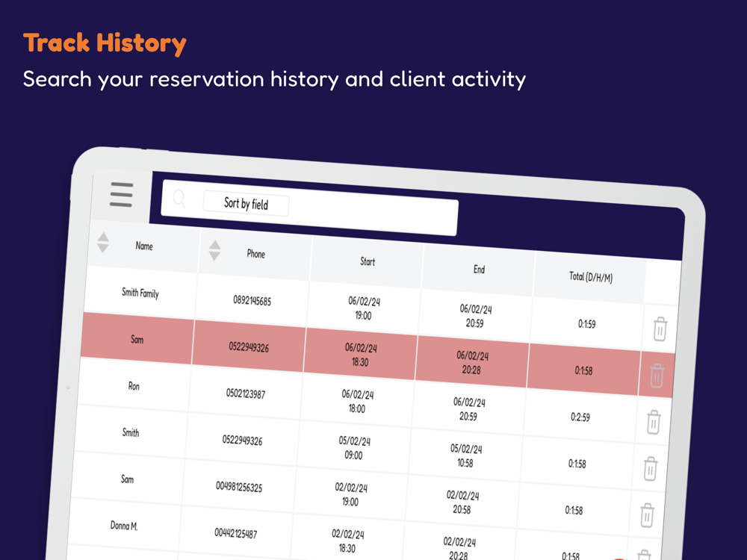The image size is (747, 560).
Task: Delete the Smith Family reservation
Action: point(660,329)
